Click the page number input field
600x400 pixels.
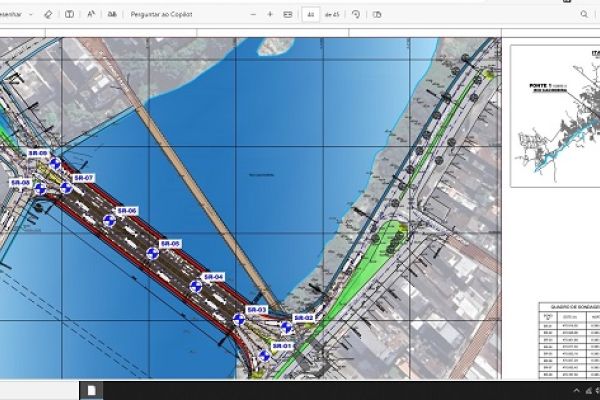pyautogui.click(x=311, y=15)
